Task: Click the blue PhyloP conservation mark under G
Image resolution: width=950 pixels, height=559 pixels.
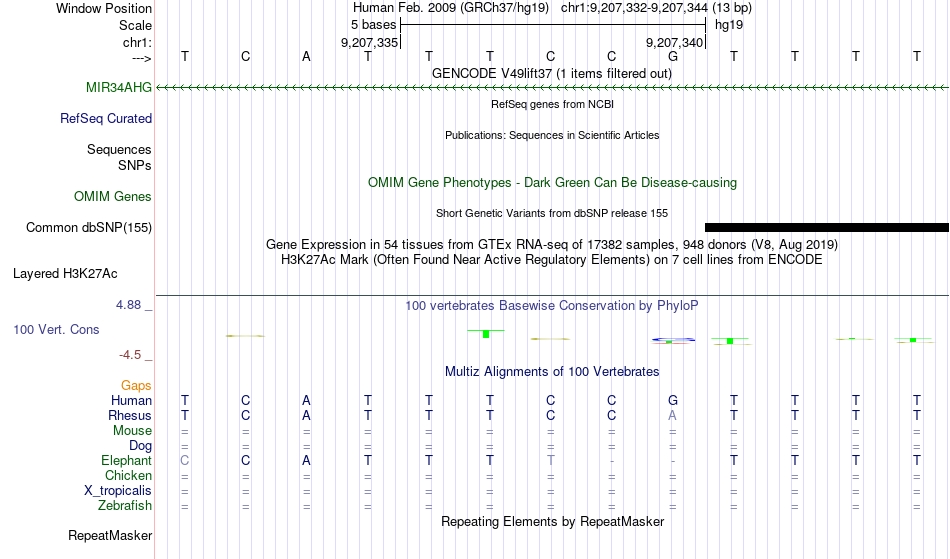Action: point(673,340)
